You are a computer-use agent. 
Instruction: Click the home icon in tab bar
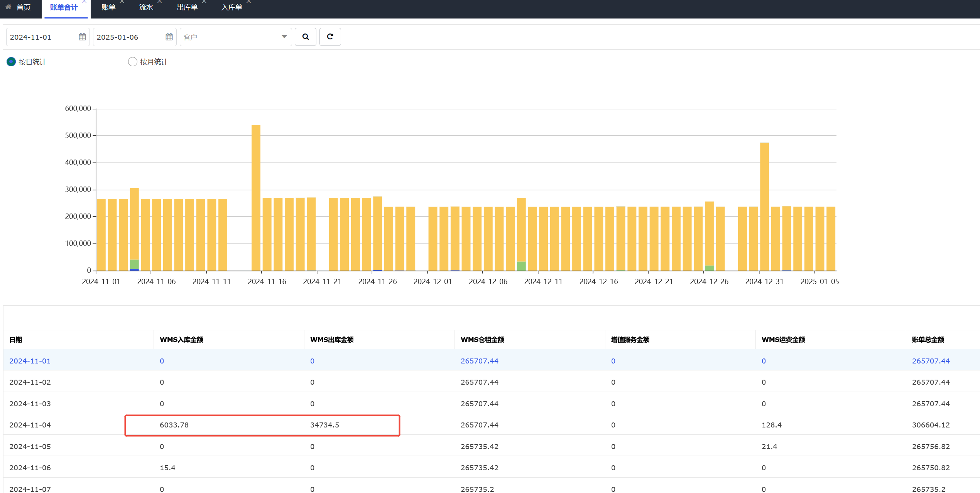point(8,7)
